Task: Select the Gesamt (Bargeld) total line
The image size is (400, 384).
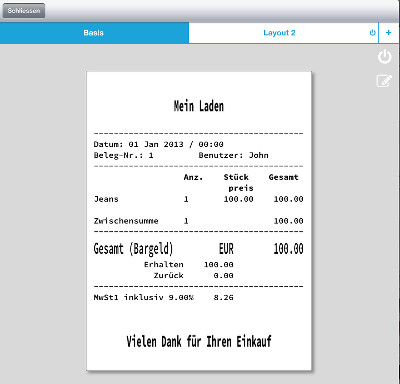Action: pos(198,249)
